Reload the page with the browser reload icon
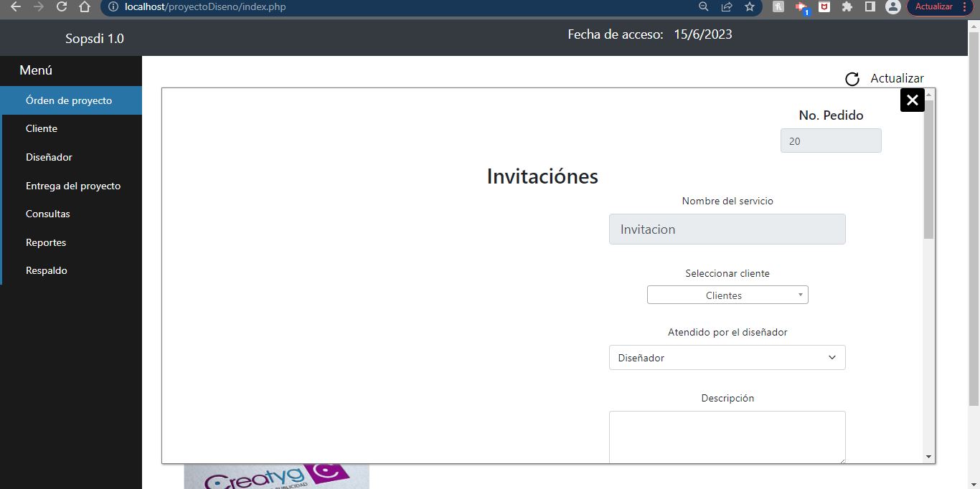The height and width of the screenshot is (489, 980). click(x=62, y=7)
